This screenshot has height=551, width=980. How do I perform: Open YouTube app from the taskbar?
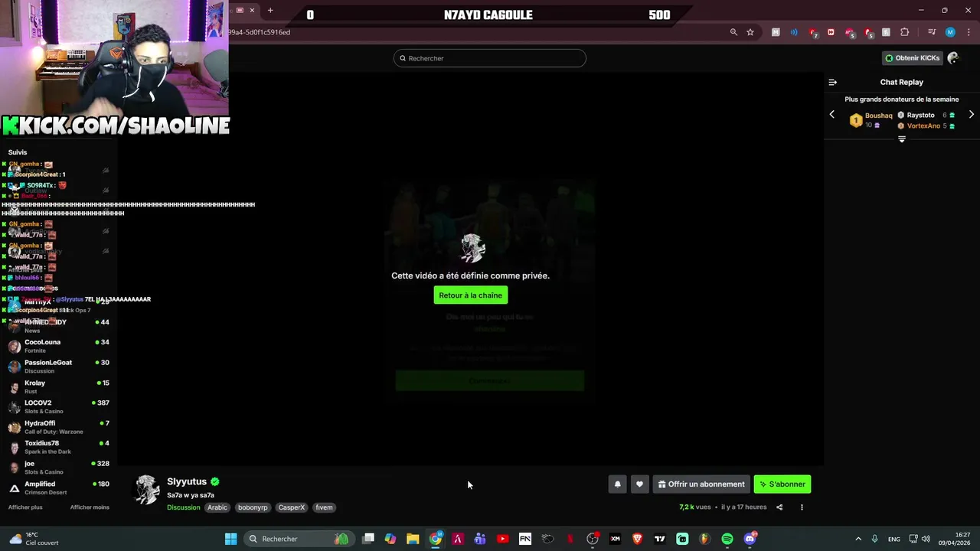coord(502,539)
